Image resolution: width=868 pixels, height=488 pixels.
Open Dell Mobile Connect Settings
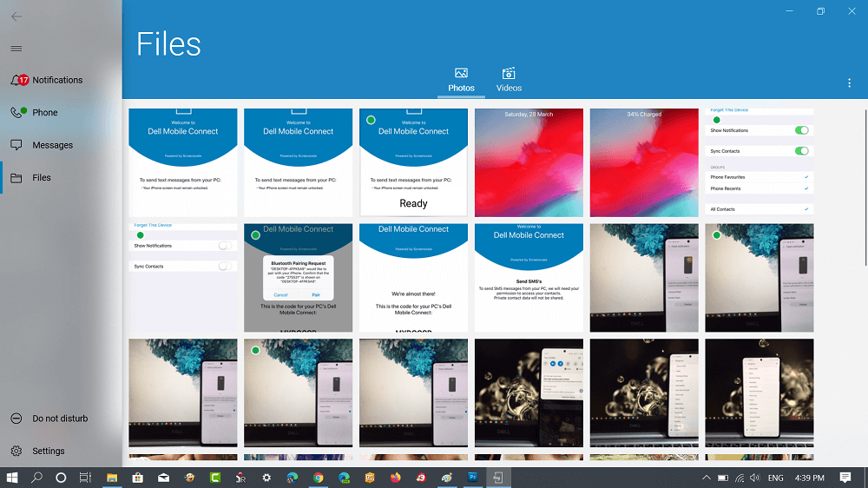point(61,451)
